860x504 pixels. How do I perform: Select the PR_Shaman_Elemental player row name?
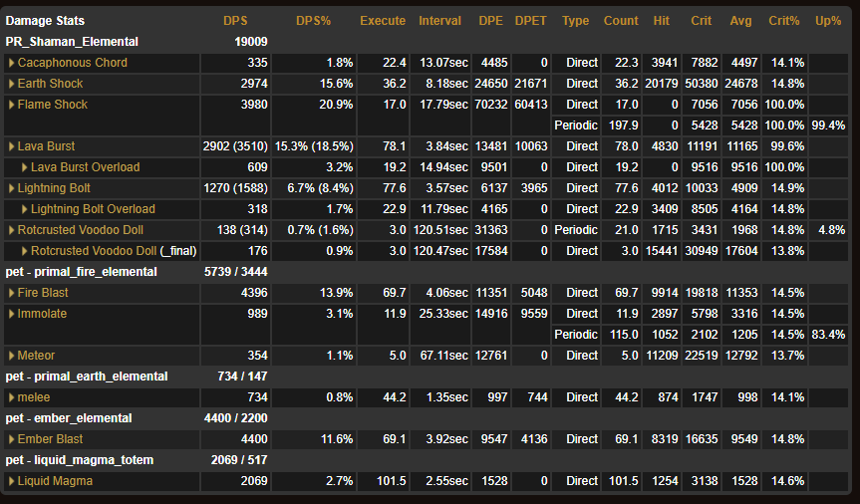tap(72, 42)
